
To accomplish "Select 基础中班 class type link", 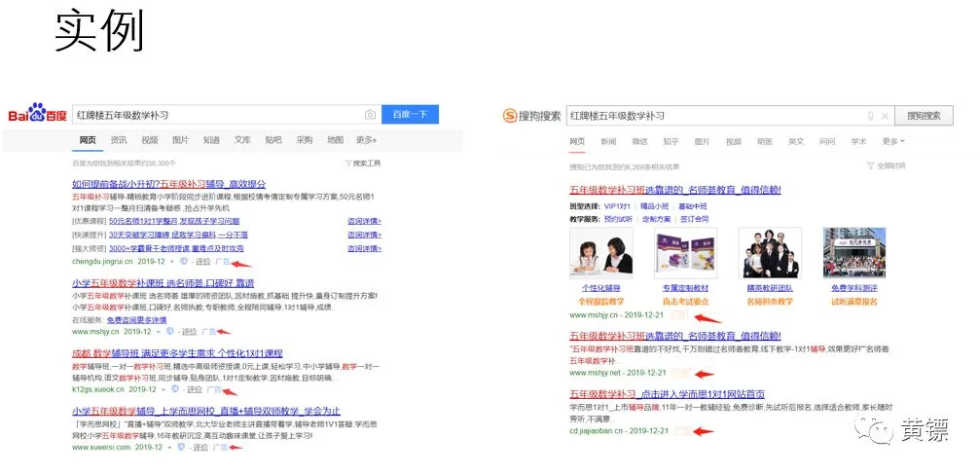I will 693,206.
